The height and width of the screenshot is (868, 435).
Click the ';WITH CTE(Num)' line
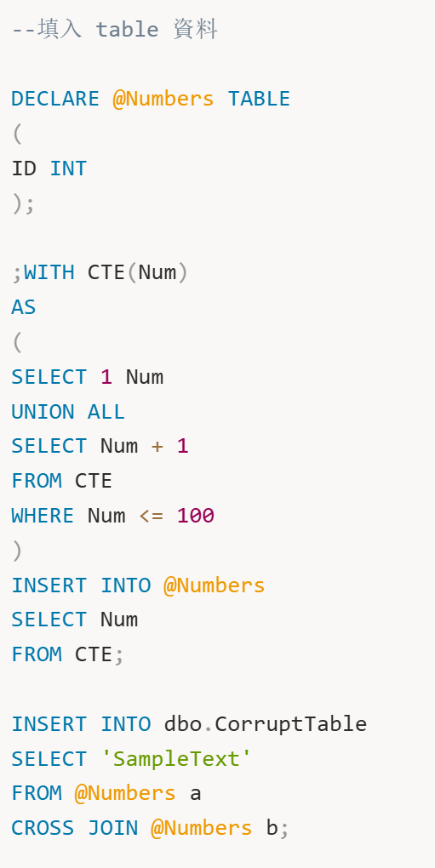point(100,272)
